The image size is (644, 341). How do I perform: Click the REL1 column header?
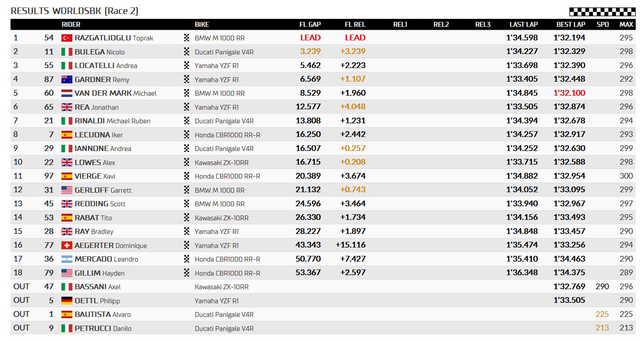coord(400,25)
